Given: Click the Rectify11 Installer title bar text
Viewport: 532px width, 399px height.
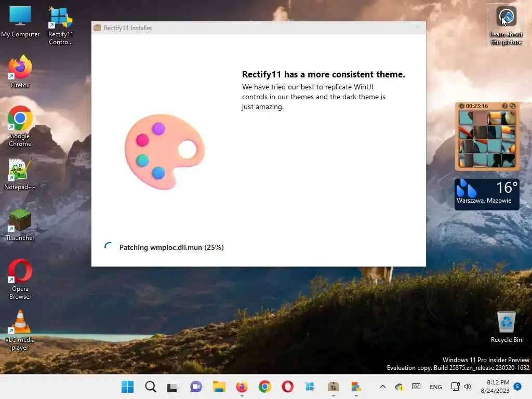Looking at the screenshot, I should (x=128, y=28).
